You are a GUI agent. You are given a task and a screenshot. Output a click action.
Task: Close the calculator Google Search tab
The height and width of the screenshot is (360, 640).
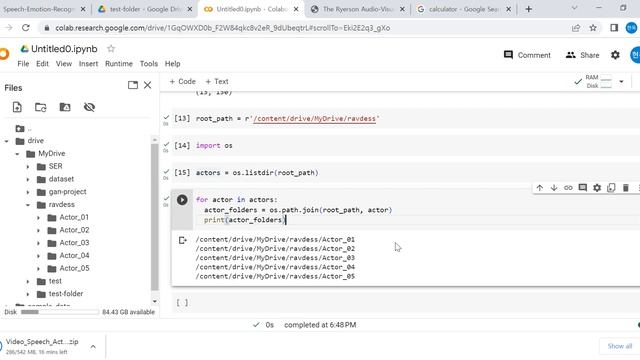tap(508, 9)
